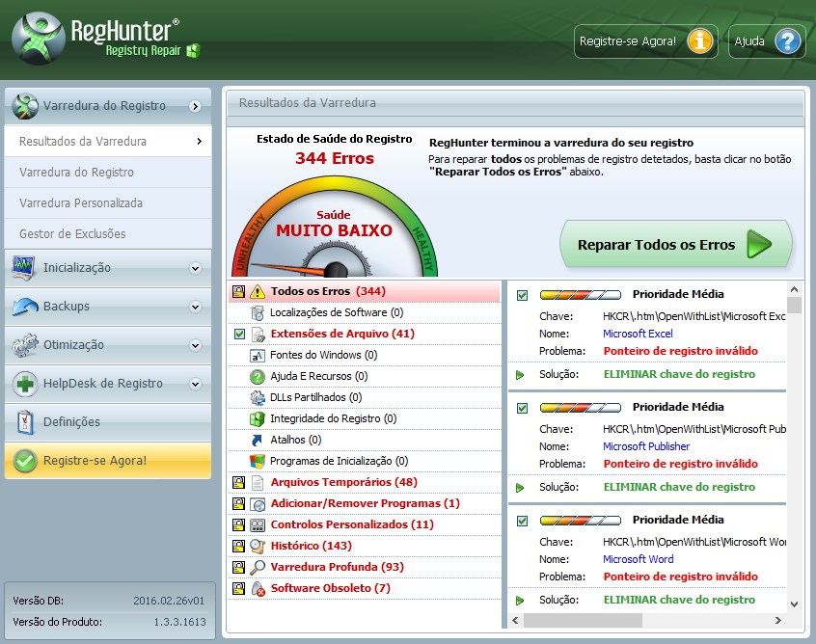Expand the Inicialização section chevron
Viewport: 816px width, 644px height.
click(195, 268)
